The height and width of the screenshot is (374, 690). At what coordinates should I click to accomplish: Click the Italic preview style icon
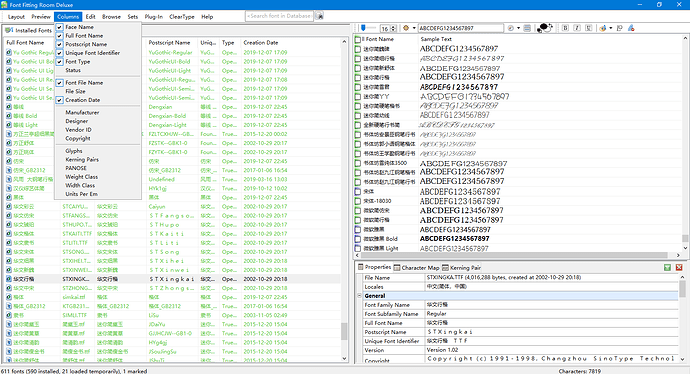577,28
